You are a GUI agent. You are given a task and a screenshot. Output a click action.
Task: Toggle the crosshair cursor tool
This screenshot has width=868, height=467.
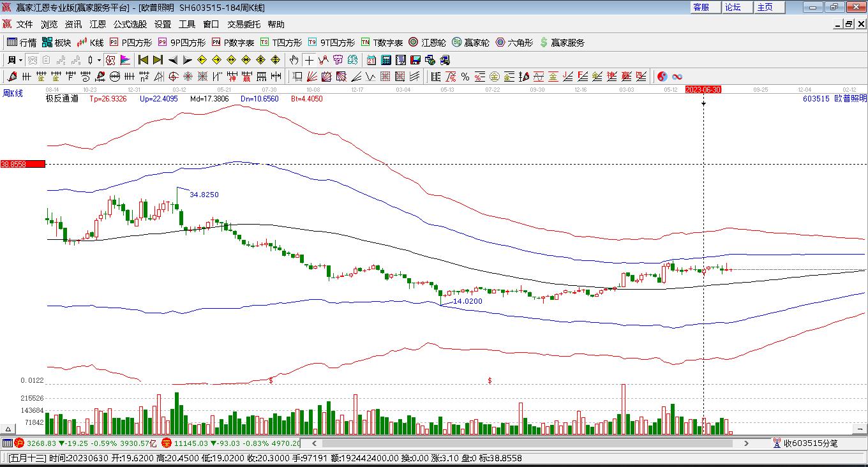click(x=309, y=60)
